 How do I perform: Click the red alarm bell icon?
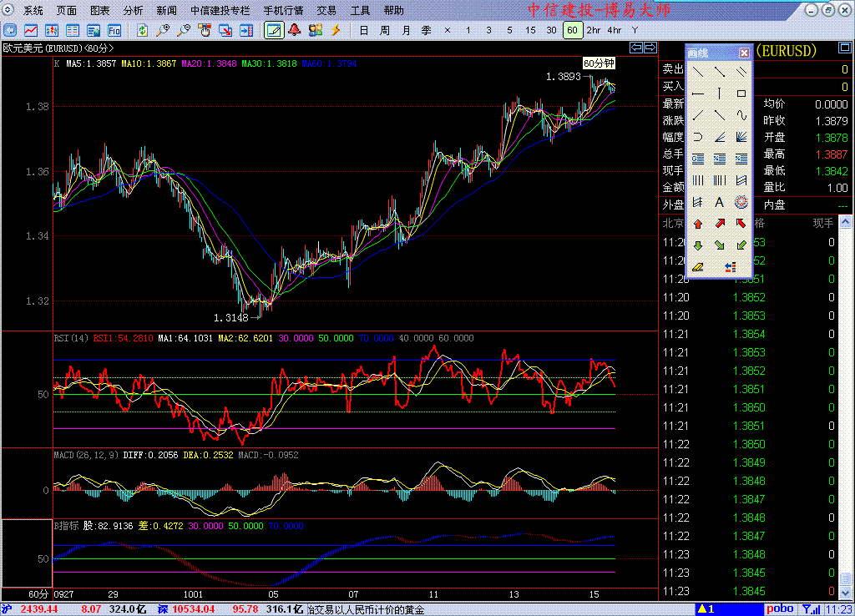(295, 30)
